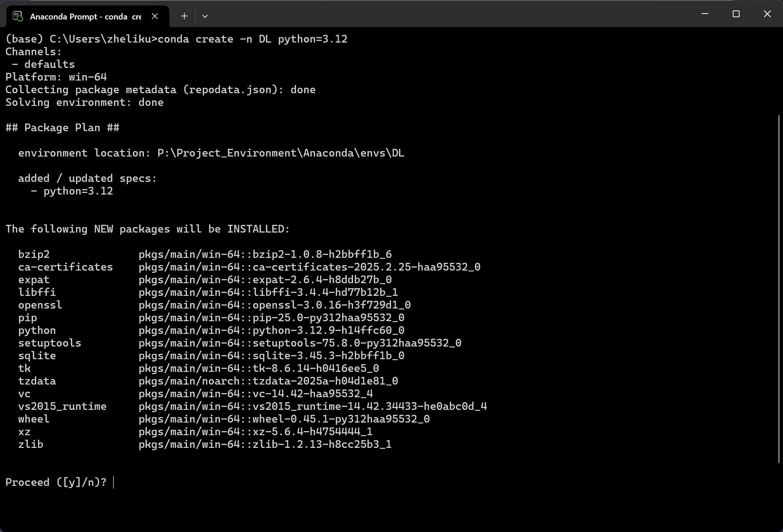Click the '## Package Plan ##' heading
The height and width of the screenshot is (532, 783).
(62, 128)
